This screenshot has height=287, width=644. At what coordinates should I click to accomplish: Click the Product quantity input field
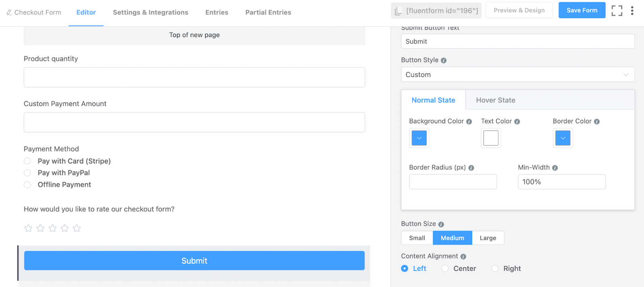pos(194,77)
